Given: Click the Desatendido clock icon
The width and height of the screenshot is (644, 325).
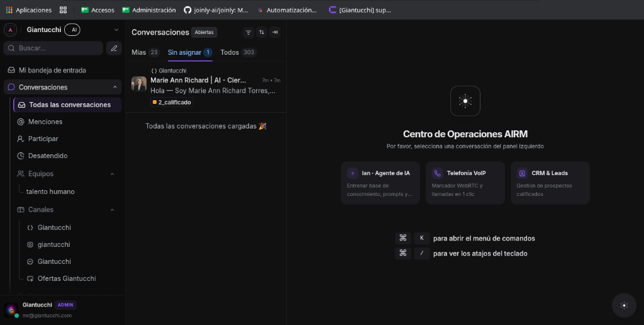Looking at the screenshot, I should point(21,156).
